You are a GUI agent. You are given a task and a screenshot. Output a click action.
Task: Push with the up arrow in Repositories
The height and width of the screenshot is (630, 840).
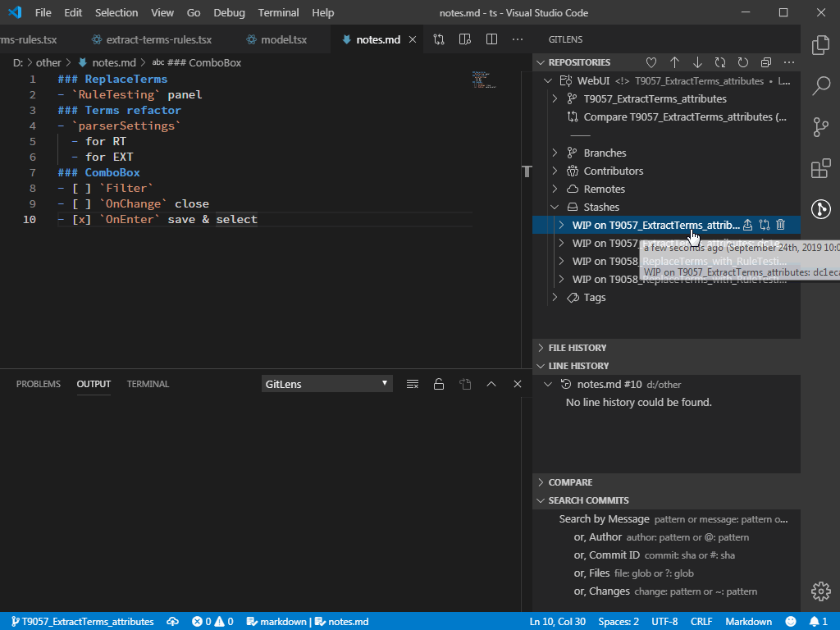[674, 62]
